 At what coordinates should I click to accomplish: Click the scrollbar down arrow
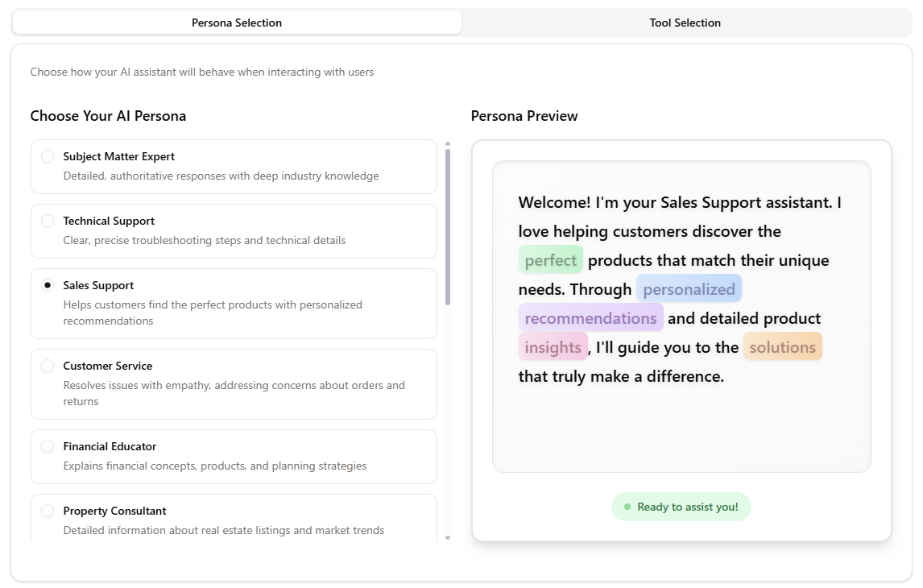pos(448,538)
